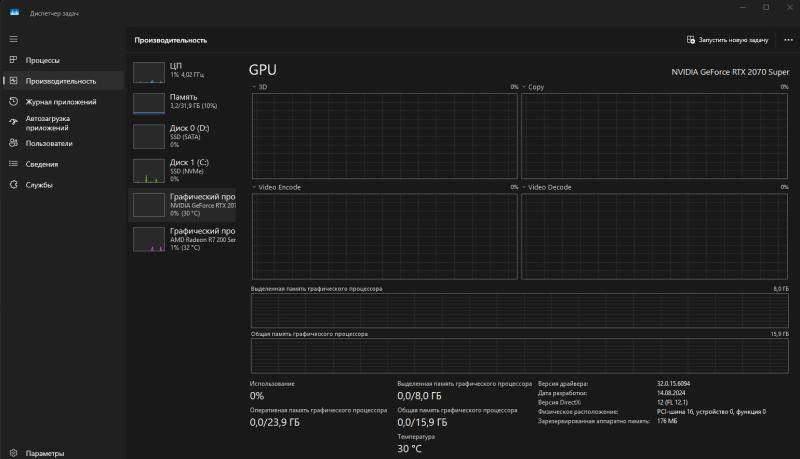800x459 pixels.
Task: Click the Startup apps gauge icon
Action: point(14,122)
